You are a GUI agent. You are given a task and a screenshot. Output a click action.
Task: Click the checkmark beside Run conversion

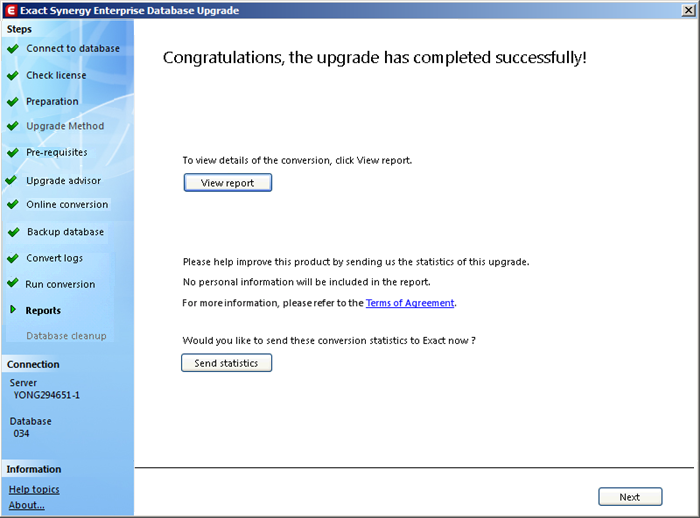pyautogui.click(x=13, y=283)
